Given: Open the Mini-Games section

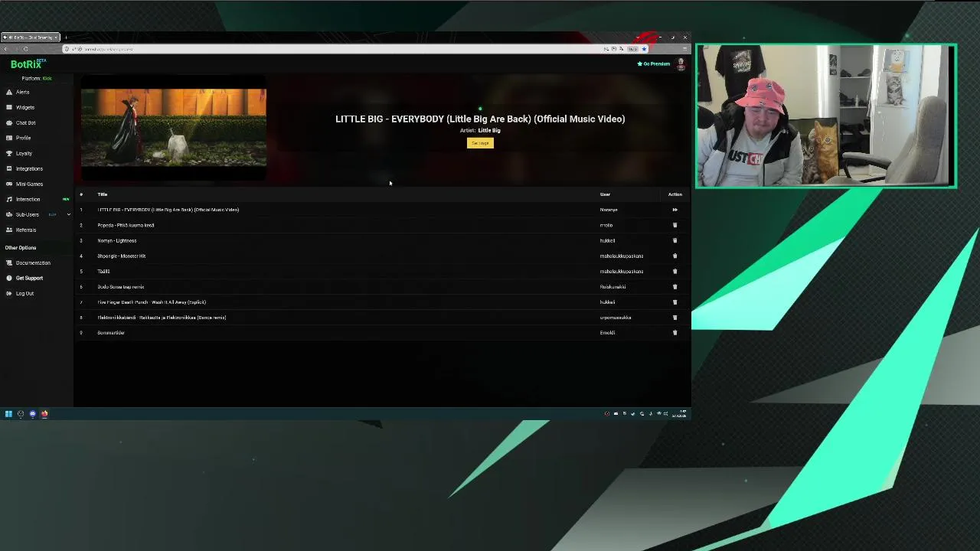Looking at the screenshot, I should [29, 184].
